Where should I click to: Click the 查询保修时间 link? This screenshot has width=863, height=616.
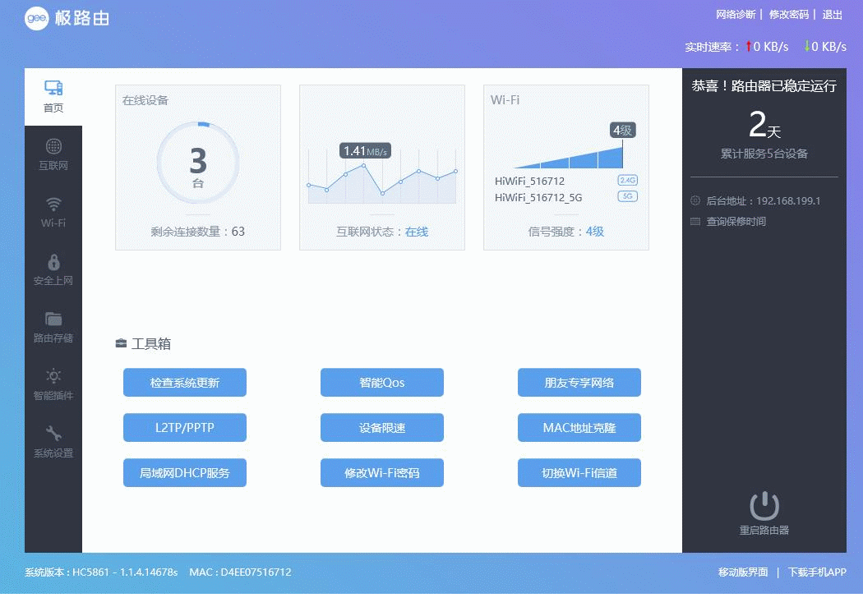click(736, 222)
